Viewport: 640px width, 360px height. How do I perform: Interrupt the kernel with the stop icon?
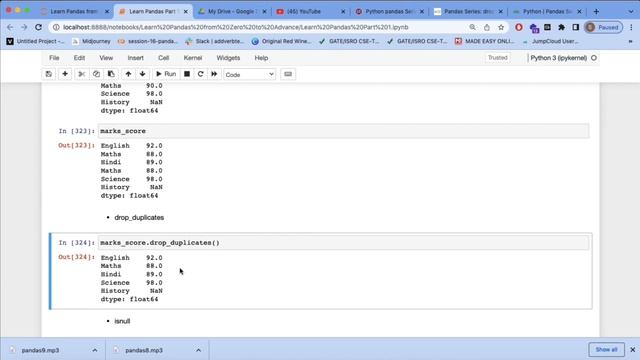(187, 74)
